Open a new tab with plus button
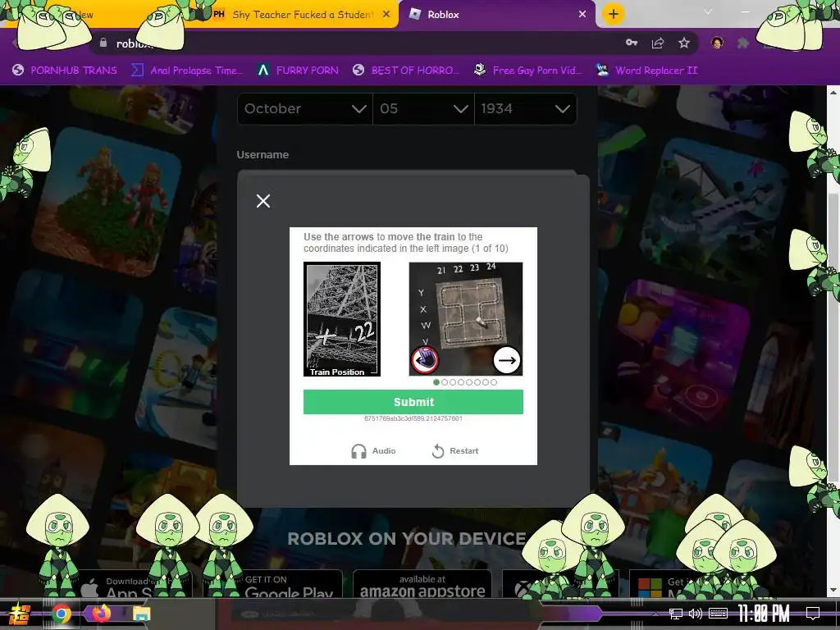840x630 pixels. click(x=614, y=14)
